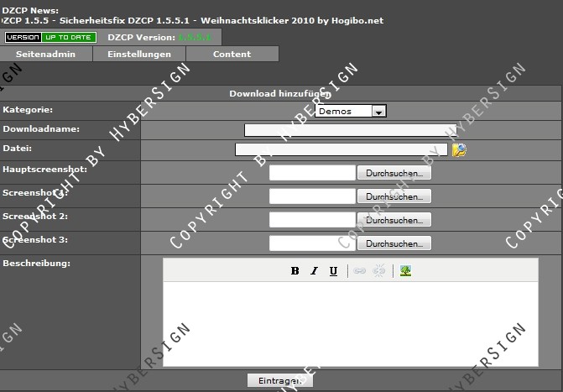
Task: Click the Downloadname text field
Action: 351,130
